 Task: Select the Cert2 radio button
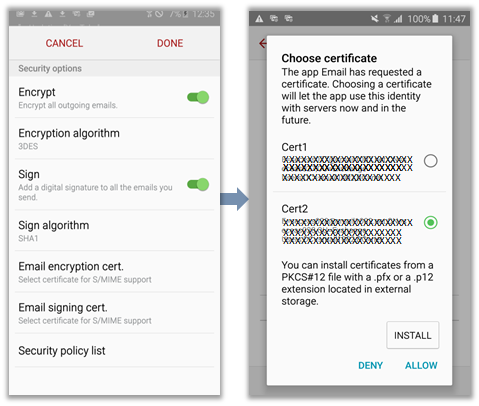click(430, 222)
